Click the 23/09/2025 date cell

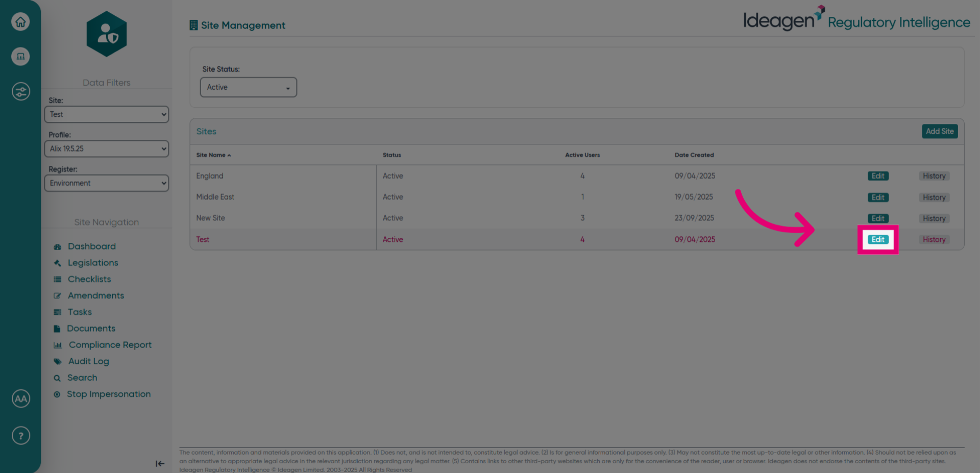[694, 218]
